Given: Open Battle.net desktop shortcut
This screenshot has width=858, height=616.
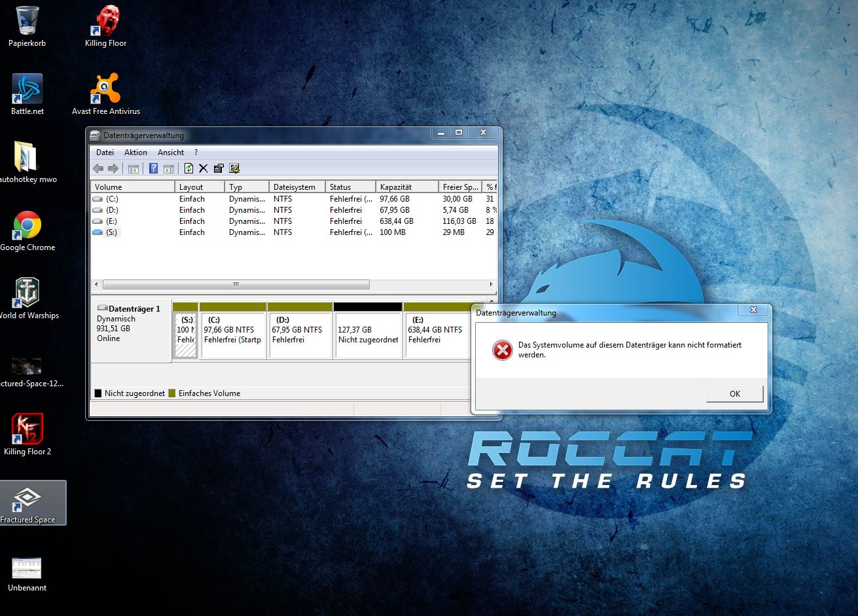Looking at the screenshot, I should pos(27,95).
